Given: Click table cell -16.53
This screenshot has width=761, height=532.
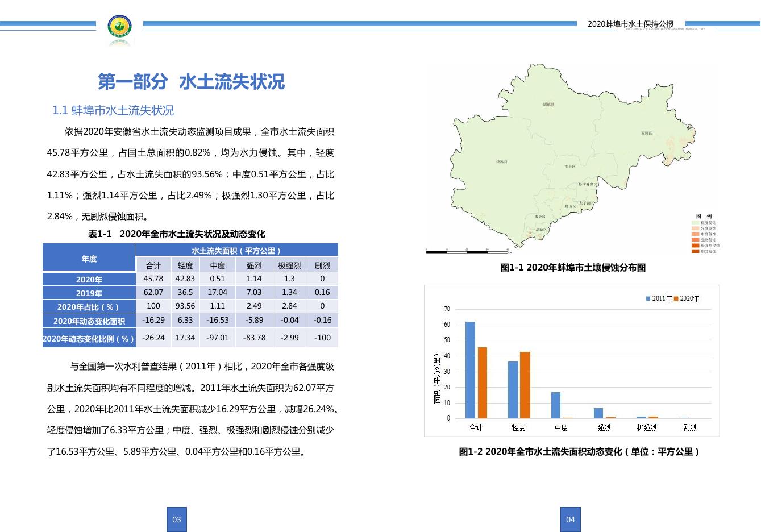Looking at the screenshot, I should [218, 320].
